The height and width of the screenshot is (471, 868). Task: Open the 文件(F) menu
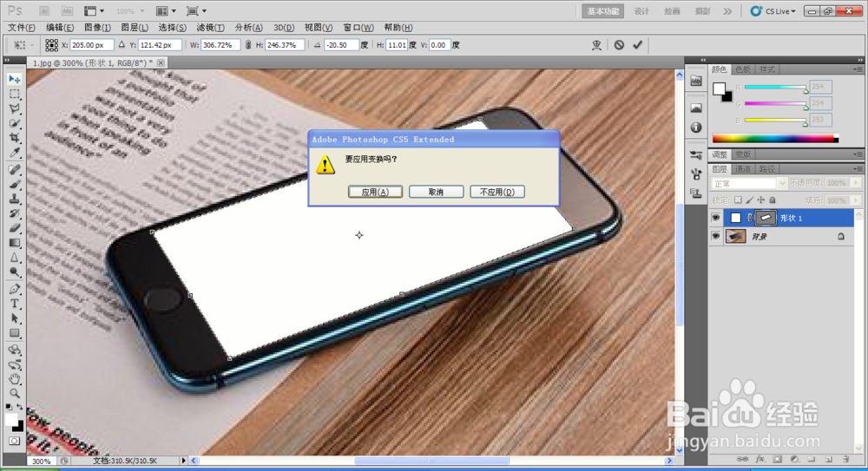tap(22, 27)
